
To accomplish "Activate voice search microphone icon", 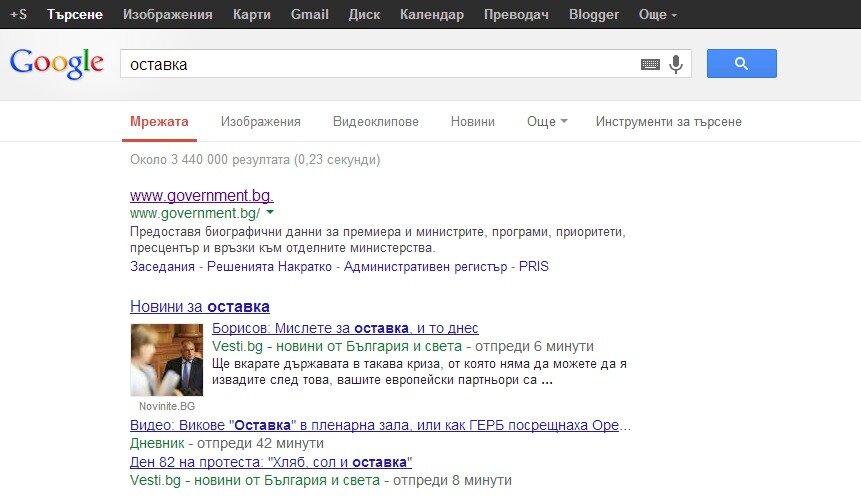I will point(676,64).
